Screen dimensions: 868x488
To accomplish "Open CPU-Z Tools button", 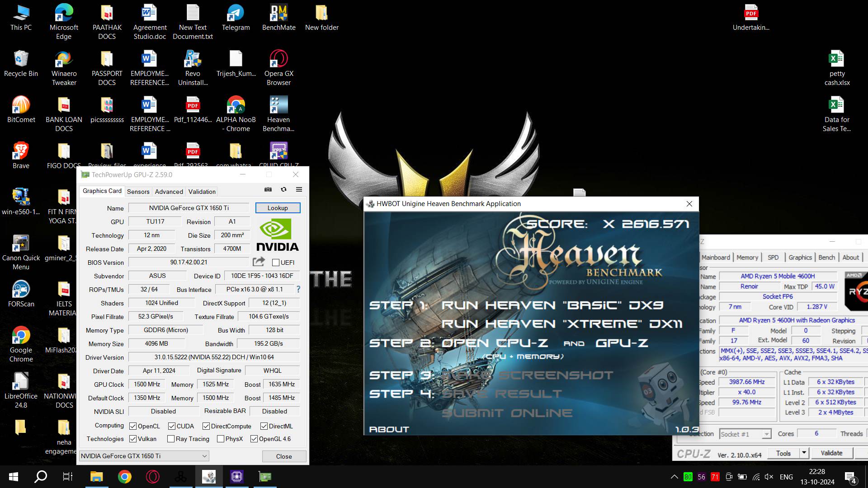I will click(783, 453).
